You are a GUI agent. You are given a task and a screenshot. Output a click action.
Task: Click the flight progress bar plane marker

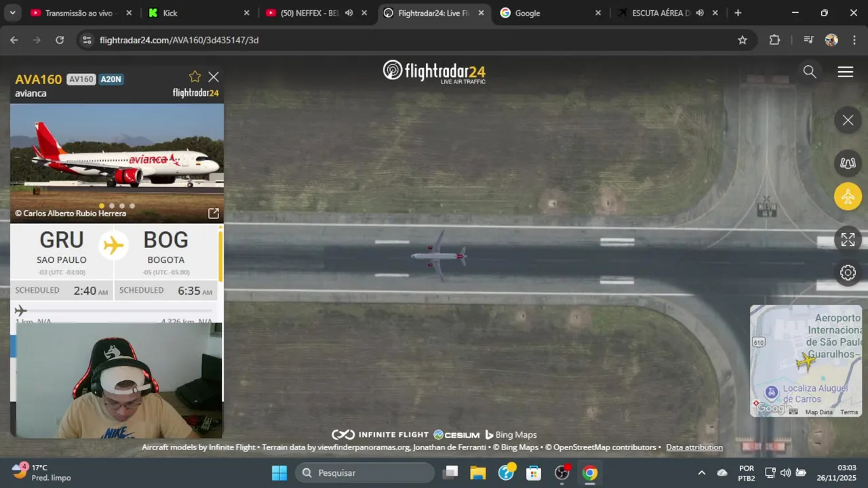(x=20, y=310)
